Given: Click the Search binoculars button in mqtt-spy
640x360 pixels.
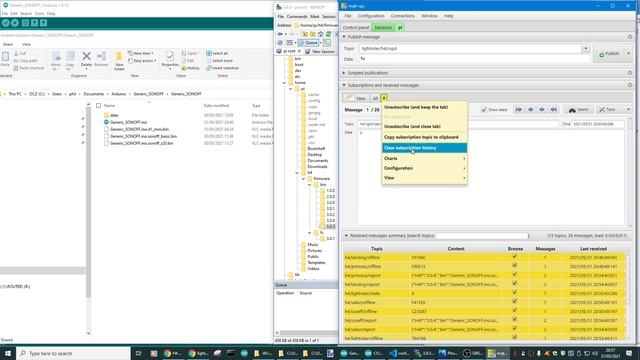Looking at the screenshot, I should (x=579, y=109).
